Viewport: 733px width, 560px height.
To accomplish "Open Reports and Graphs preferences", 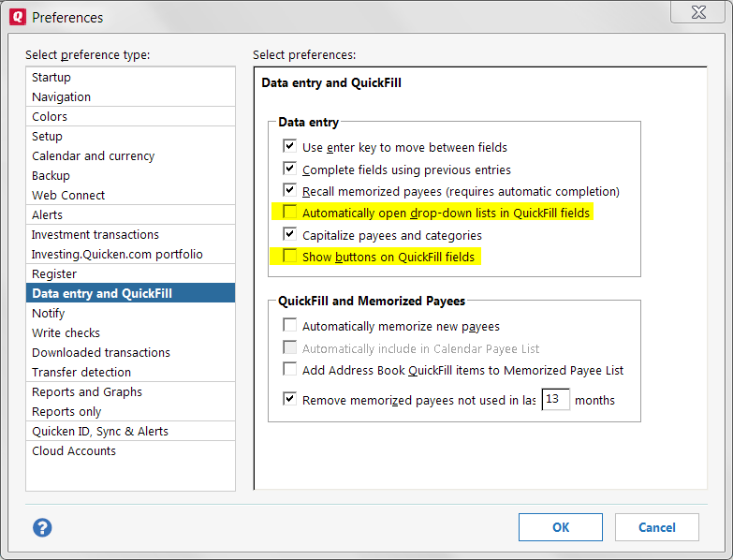I will pyautogui.click(x=130, y=391).
